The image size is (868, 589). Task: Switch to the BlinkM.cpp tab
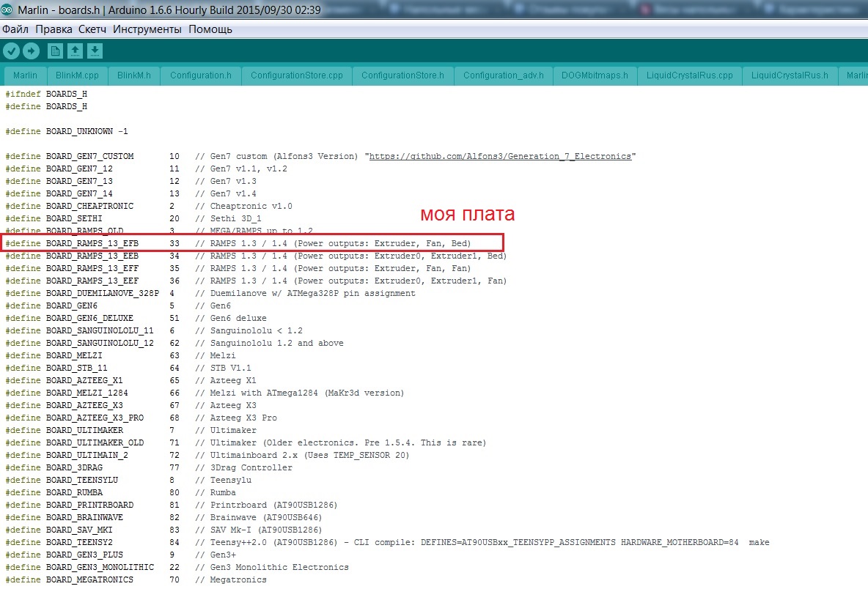(x=77, y=75)
